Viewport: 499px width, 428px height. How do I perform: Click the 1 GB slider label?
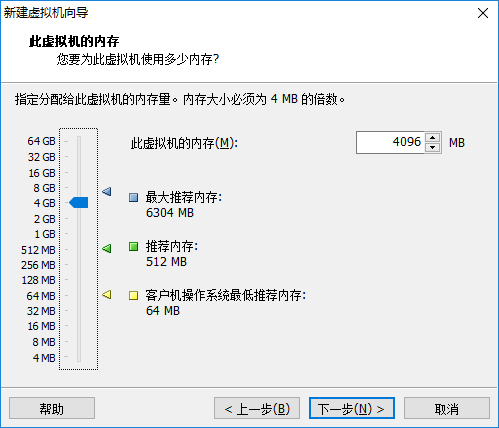pos(45,234)
